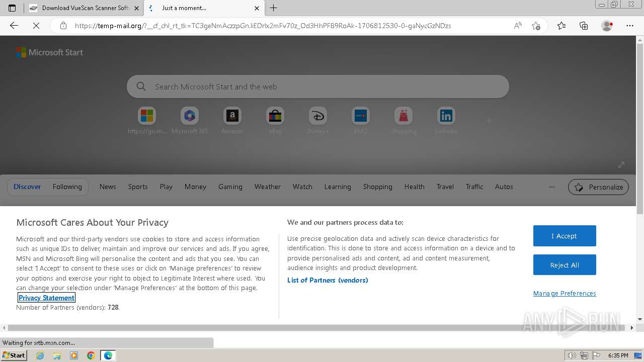Click Reject All cookies button
The height and width of the screenshot is (362, 644).
click(x=565, y=265)
